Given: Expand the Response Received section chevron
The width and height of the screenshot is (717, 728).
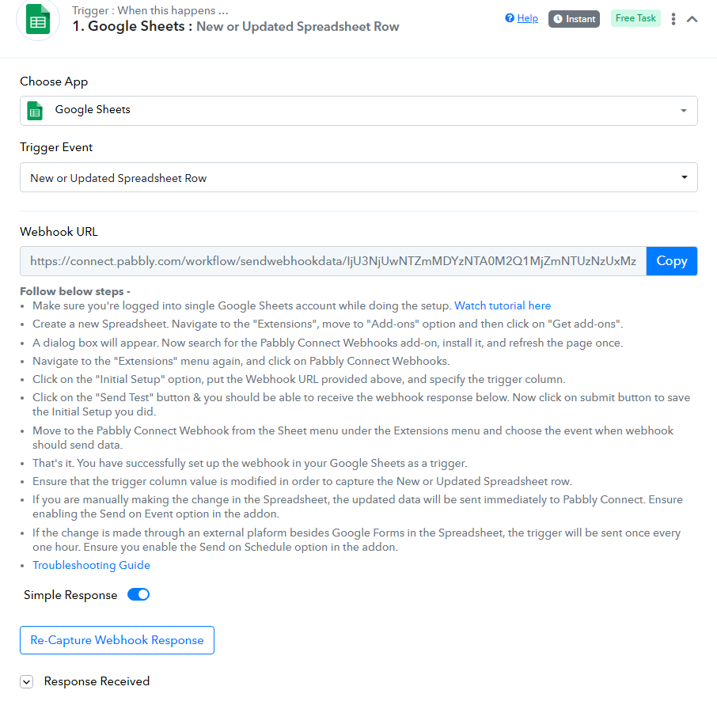Looking at the screenshot, I should coord(26,681).
